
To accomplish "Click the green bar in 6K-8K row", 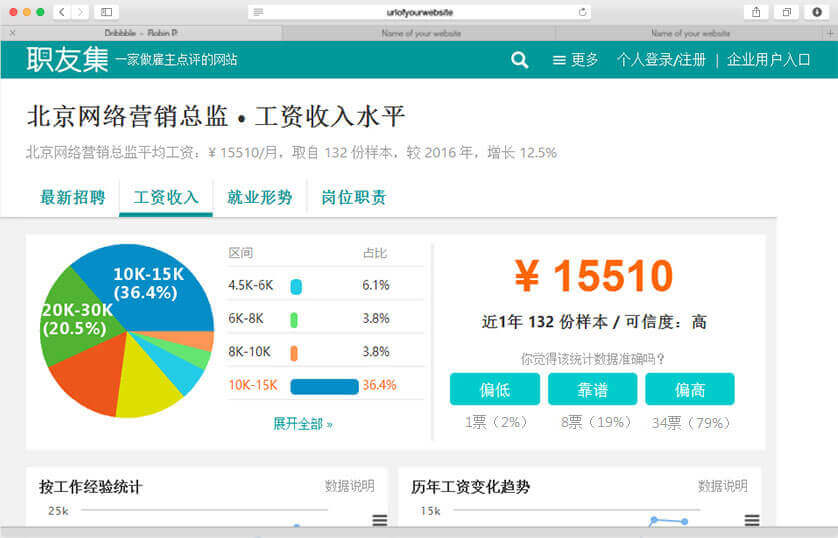I will 294,320.
